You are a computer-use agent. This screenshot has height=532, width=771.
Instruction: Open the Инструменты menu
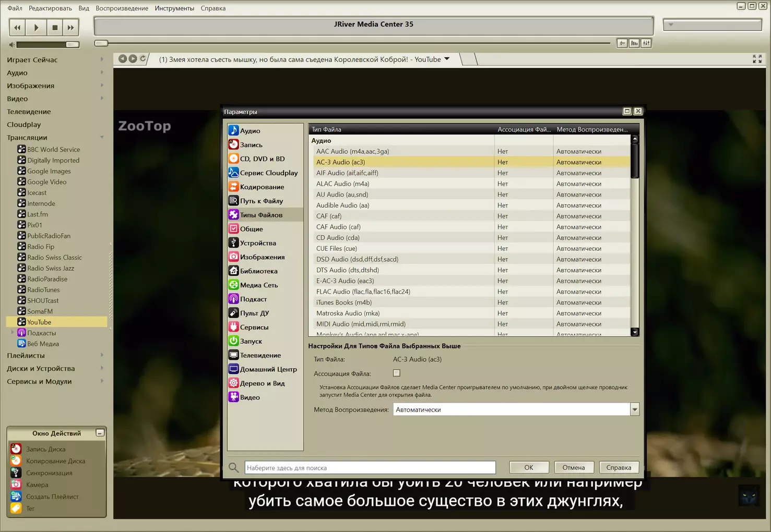(174, 8)
